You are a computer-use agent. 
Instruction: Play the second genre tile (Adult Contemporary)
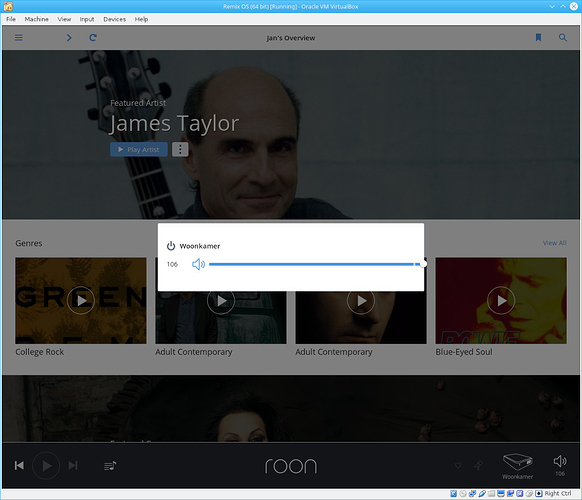click(221, 300)
